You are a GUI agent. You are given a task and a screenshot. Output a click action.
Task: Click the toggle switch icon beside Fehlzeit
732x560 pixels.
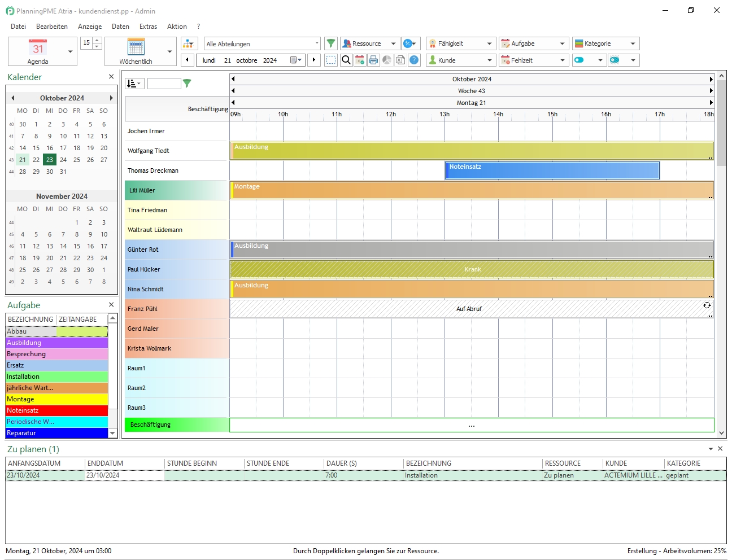point(579,60)
